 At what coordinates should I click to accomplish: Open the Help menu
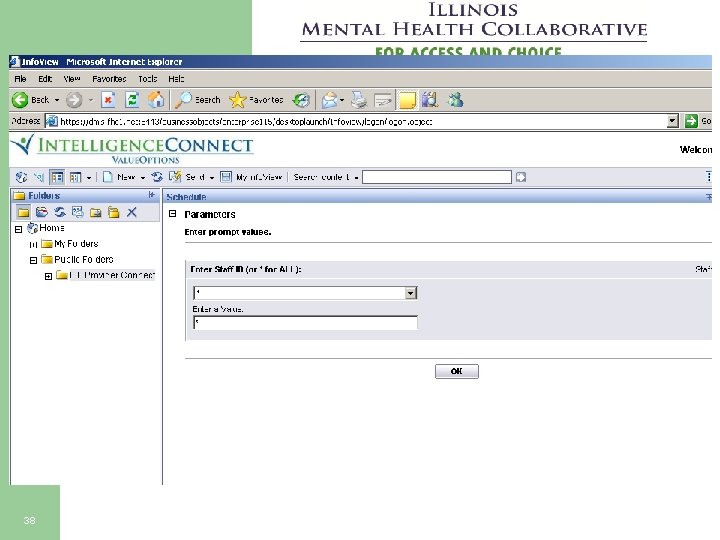tap(176, 79)
